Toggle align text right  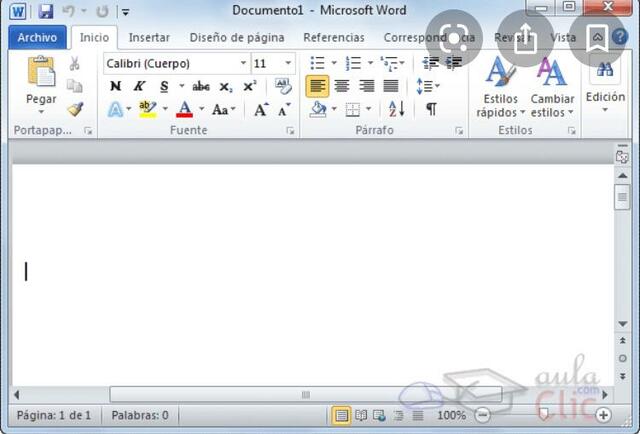point(367,86)
